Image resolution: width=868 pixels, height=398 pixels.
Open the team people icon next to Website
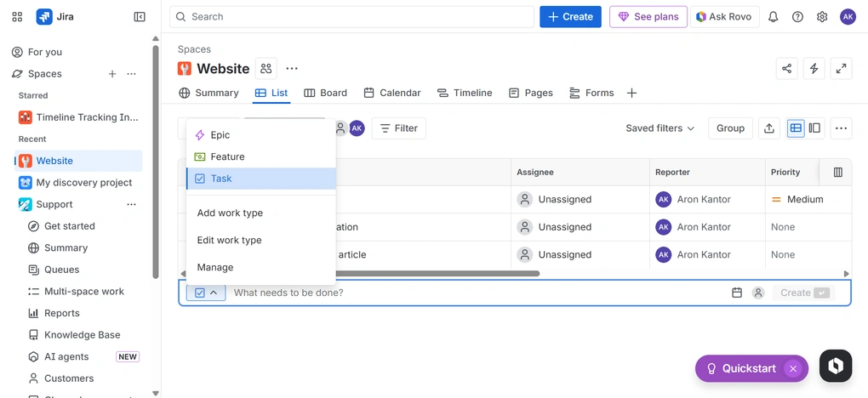click(266, 69)
